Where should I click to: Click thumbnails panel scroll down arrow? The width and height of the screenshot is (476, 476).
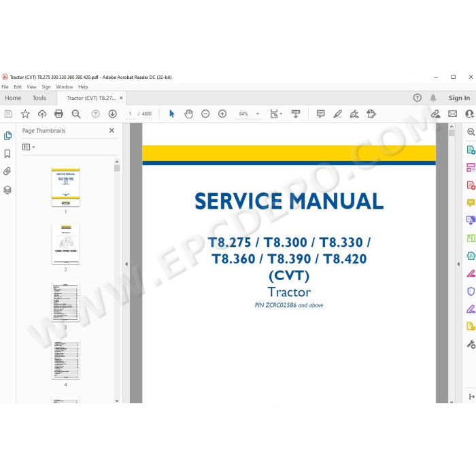click(x=117, y=401)
